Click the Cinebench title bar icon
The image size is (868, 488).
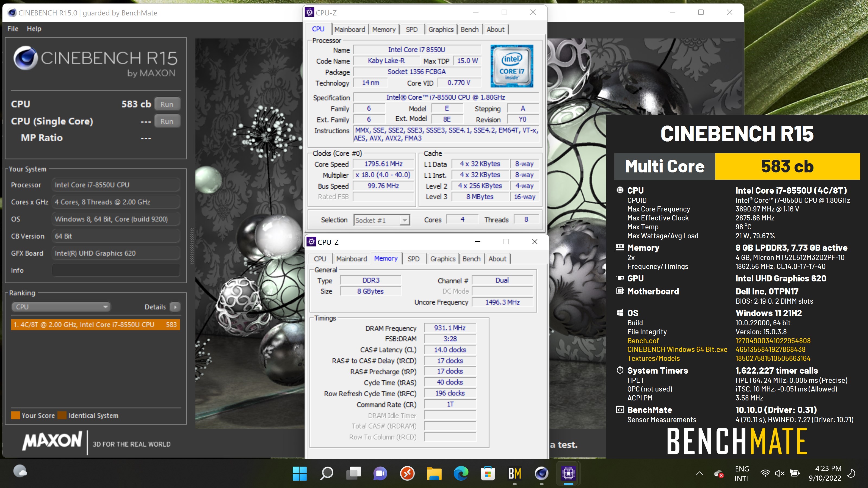pos(12,13)
